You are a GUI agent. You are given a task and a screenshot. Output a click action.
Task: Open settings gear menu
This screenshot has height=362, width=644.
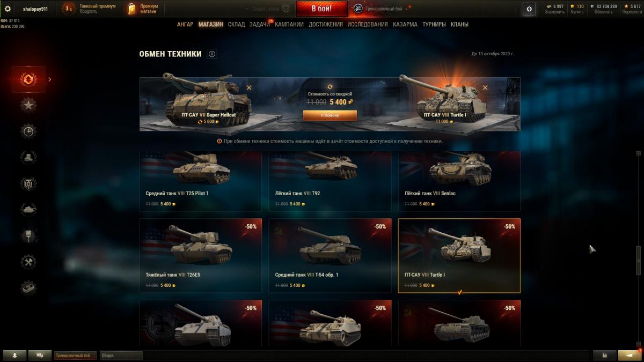[x=8, y=9]
